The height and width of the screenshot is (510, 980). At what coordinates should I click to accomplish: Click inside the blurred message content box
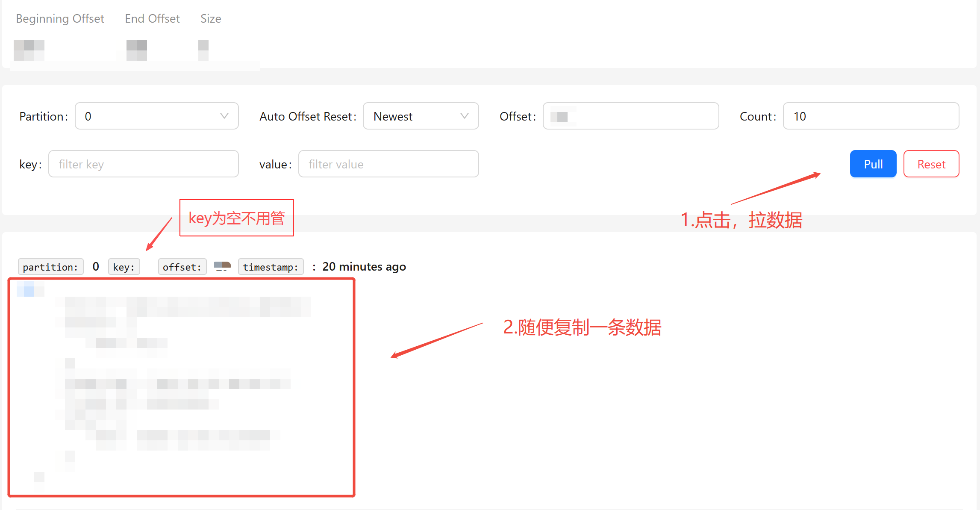(x=182, y=387)
